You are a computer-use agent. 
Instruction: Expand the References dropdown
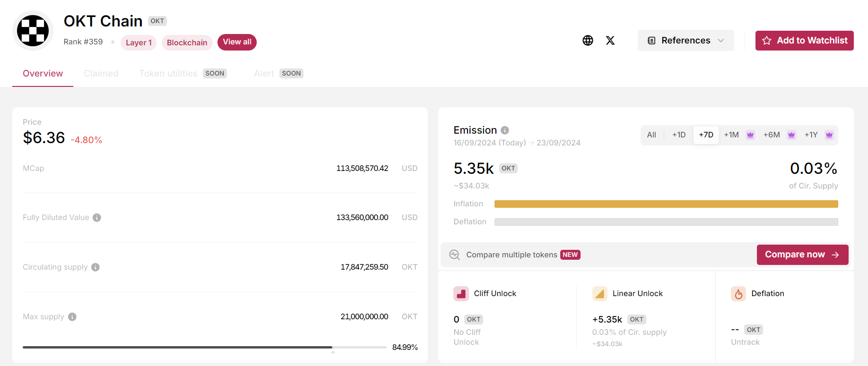click(686, 41)
